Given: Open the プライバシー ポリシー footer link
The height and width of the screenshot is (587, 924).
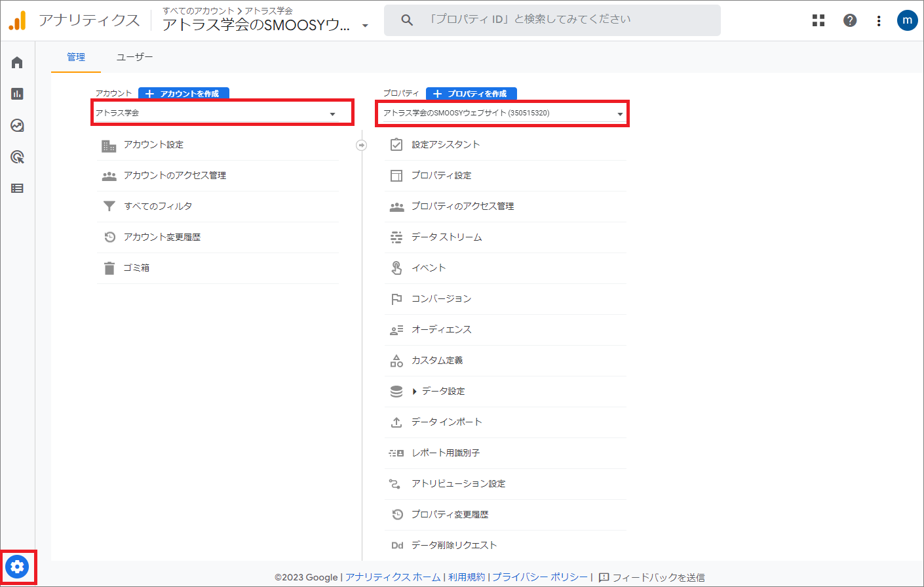Looking at the screenshot, I should click(540, 577).
